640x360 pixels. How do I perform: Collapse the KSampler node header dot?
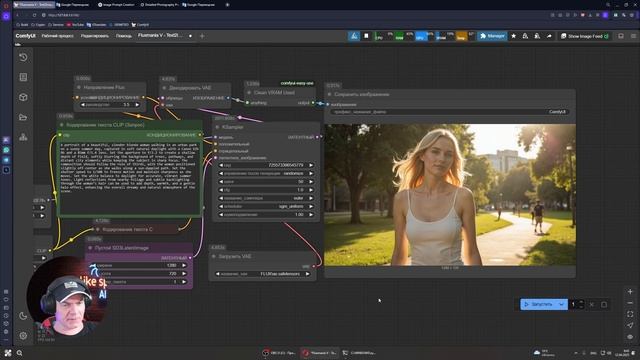(x=217, y=127)
